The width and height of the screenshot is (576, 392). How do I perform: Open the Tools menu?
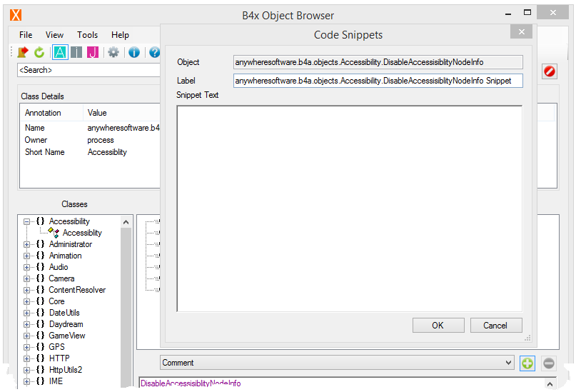click(x=87, y=35)
